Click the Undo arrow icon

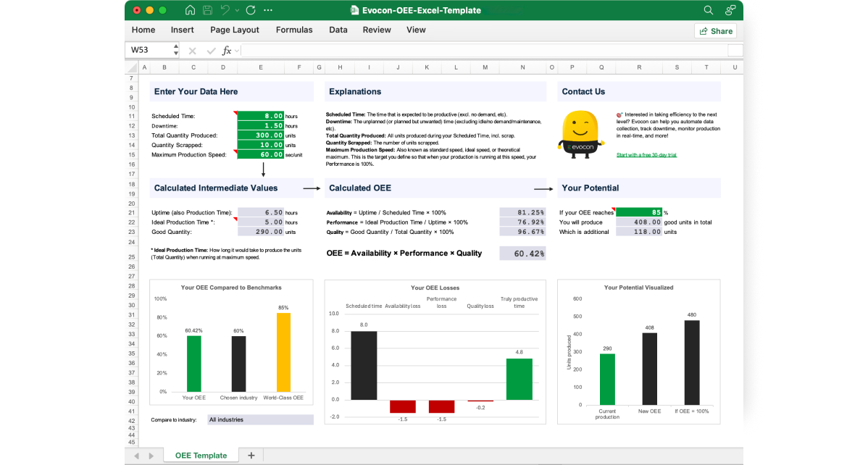click(225, 10)
